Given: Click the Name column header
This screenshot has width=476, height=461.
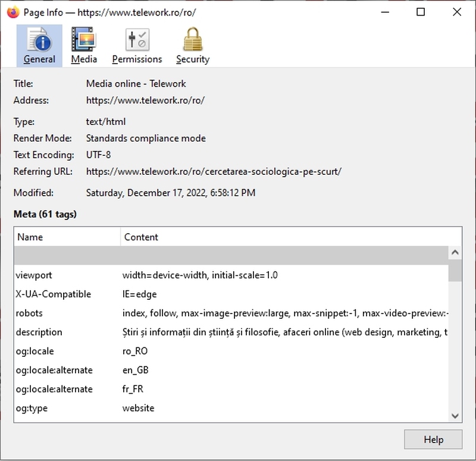Looking at the screenshot, I should coord(67,237).
